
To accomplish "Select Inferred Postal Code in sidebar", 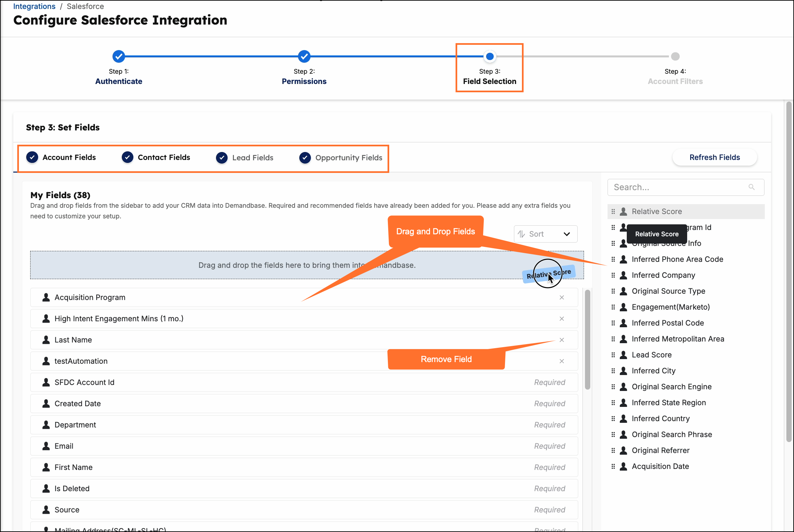I will click(x=668, y=323).
